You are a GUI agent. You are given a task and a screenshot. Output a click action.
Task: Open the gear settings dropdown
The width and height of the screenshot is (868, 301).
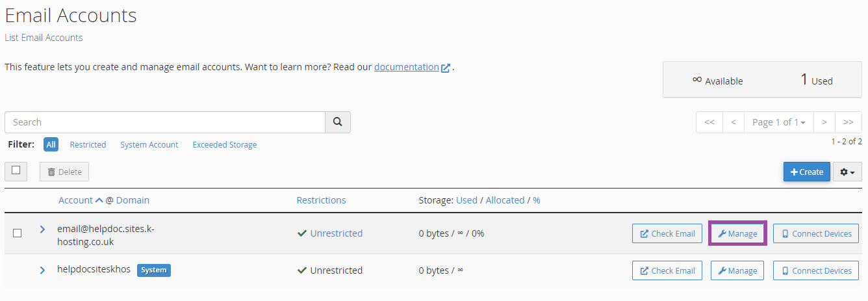click(x=847, y=172)
